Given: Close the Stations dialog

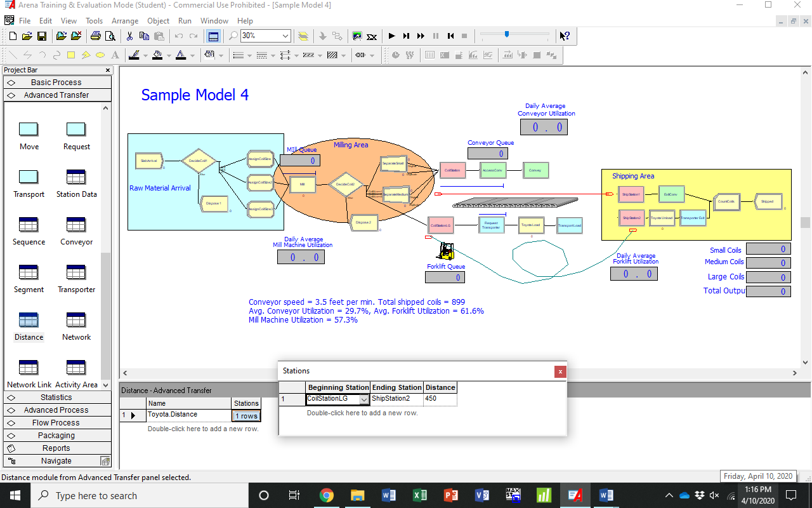Looking at the screenshot, I should point(560,371).
